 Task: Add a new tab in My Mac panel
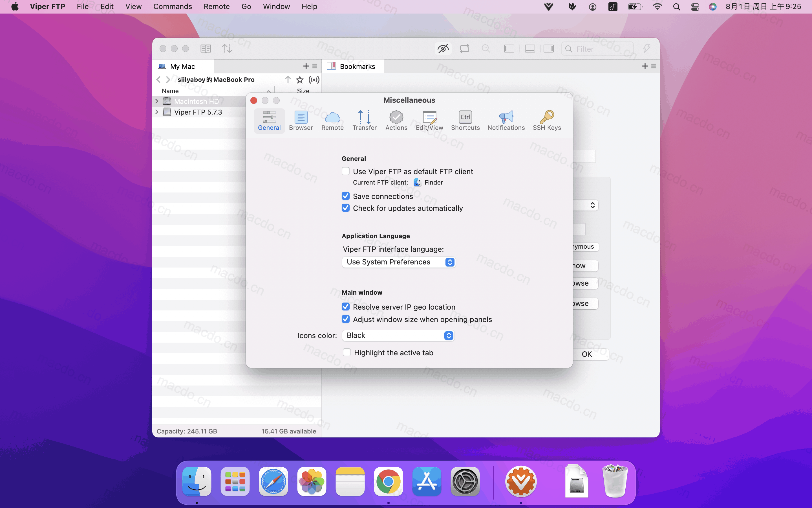pyautogui.click(x=306, y=66)
